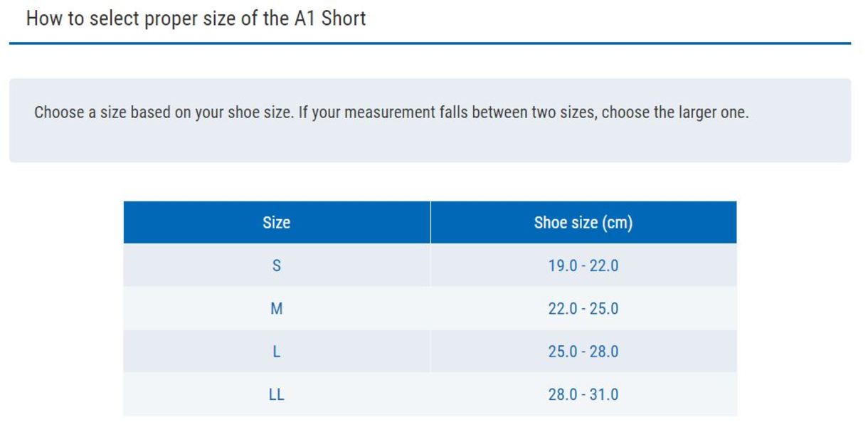Click the blue divider line under the heading

coord(430,43)
